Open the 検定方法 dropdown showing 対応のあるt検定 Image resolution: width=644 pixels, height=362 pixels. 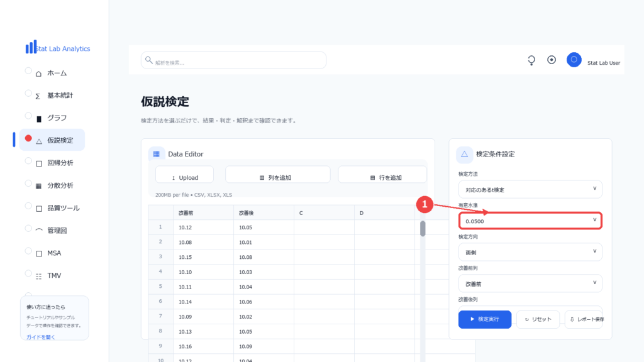530,189
